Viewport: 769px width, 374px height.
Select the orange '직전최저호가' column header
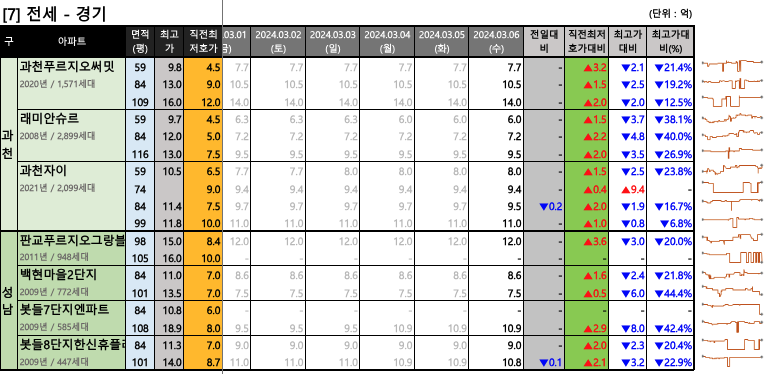[x=203, y=41]
